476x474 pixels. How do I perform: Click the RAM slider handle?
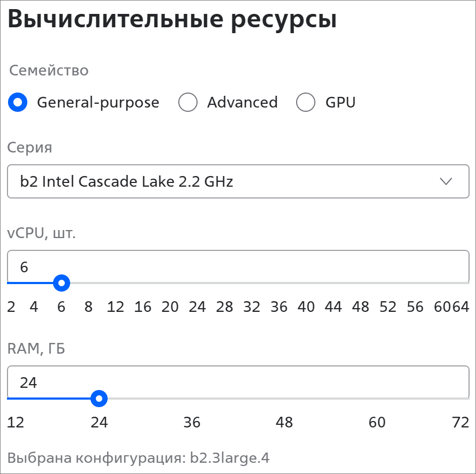click(x=99, y=399)
